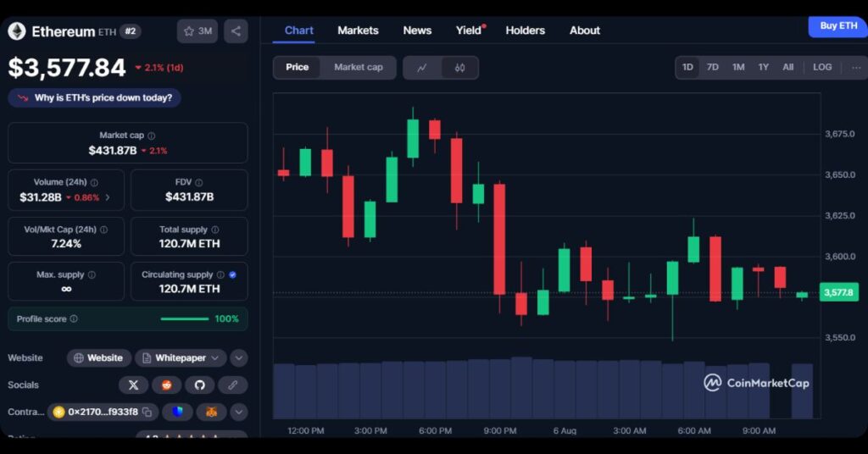This screenshot has width=868, height=454.
Task: Open Max. supply info icon
Action: click(x=92, y=274)
